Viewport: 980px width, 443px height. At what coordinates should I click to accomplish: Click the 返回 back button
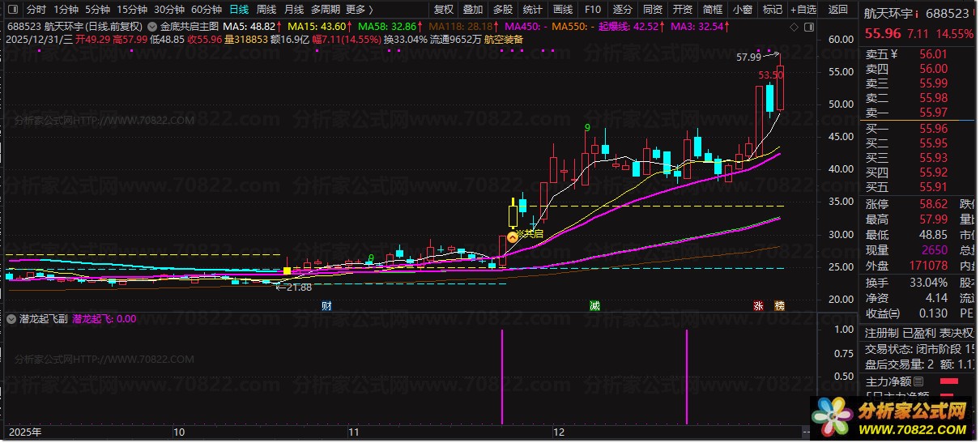838,10
